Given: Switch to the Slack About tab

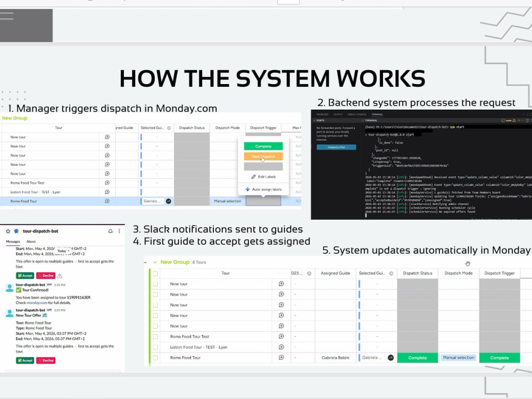Looking at the screenshot, I should (31, 242).
